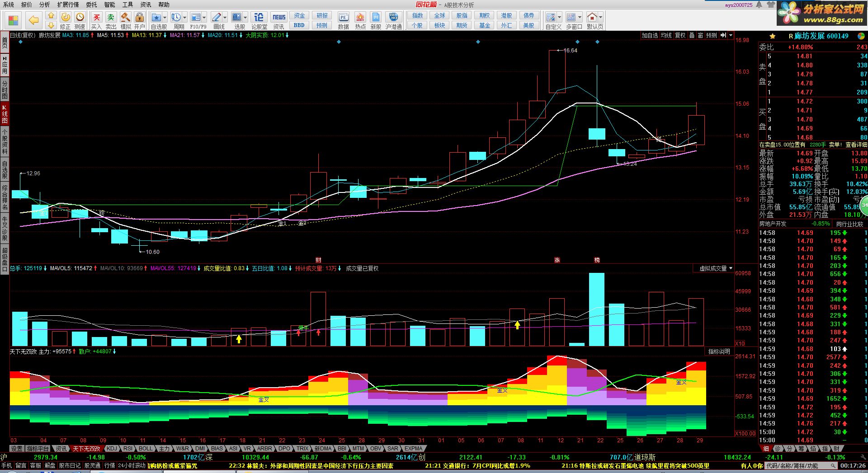Viewport: 868px width, 473px height.
Task: Click the 修正 (correction) icon
Action: pyautogui.click(x=66, y=17)
